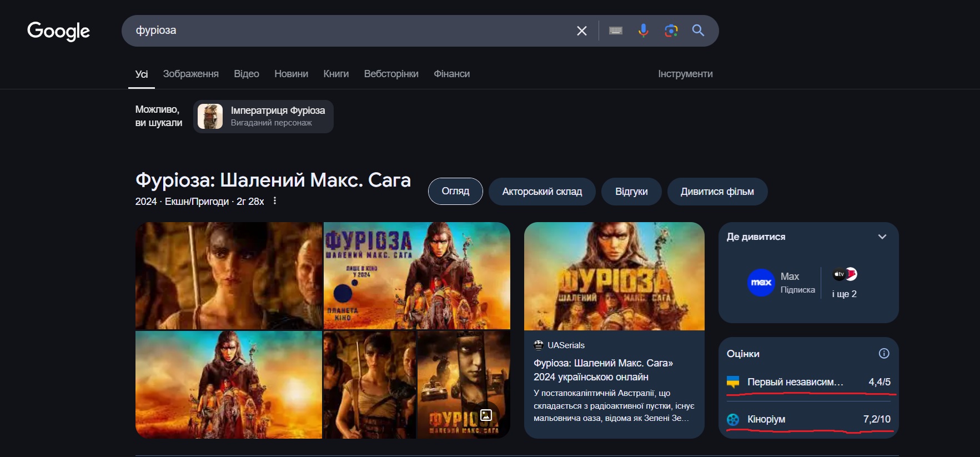This screenshot has width=980, height=457.
Task: Click the UASerials plot description text
Action: click(x=614, y=405)
